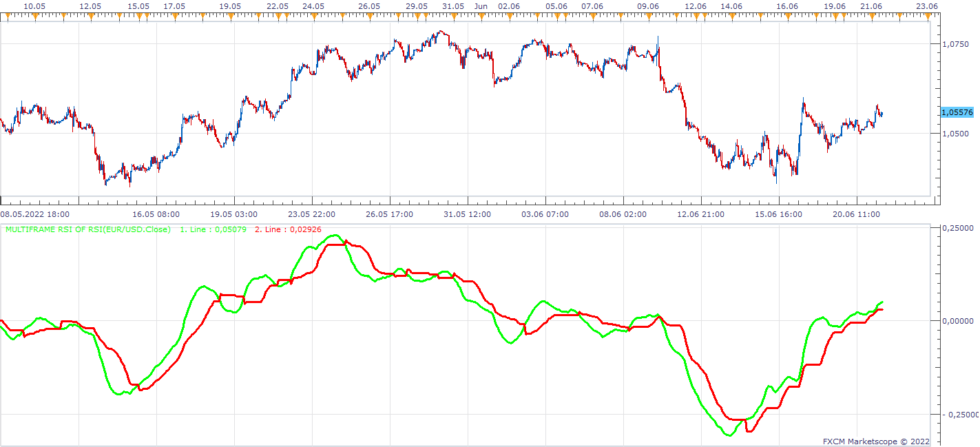The width and height of the screenshot is (980, 447).
Task: Click the current price tag 1,05576
Action: pos(957,112)
